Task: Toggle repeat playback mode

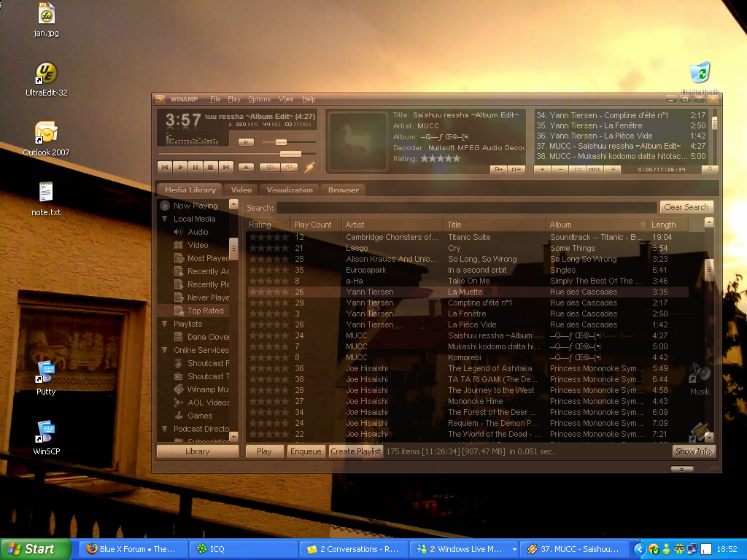Action: click(x=289, y=167)
